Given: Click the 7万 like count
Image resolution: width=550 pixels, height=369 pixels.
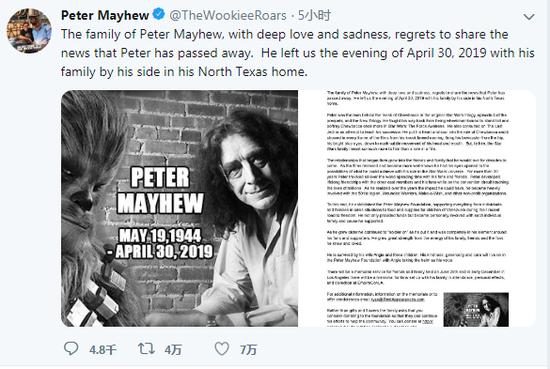Looking at the screenshot, I should [x=248, y=350].
